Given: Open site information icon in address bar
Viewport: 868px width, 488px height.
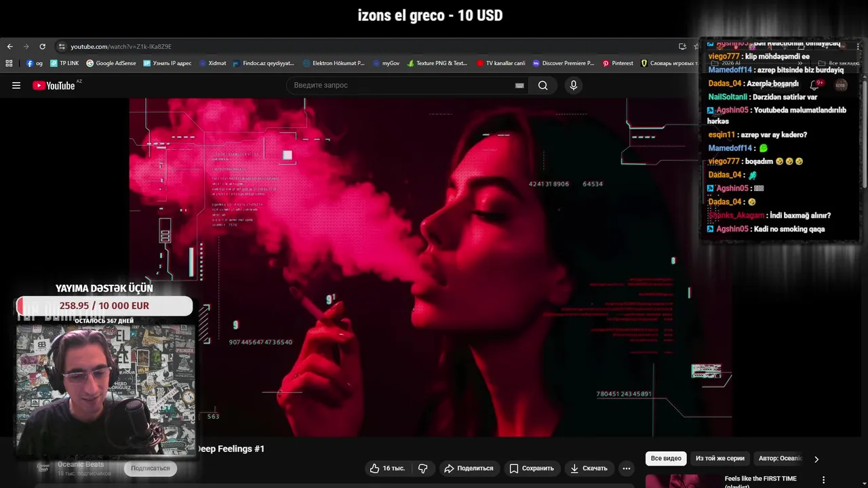Looking at the screenshot, I should pos(61,46).
